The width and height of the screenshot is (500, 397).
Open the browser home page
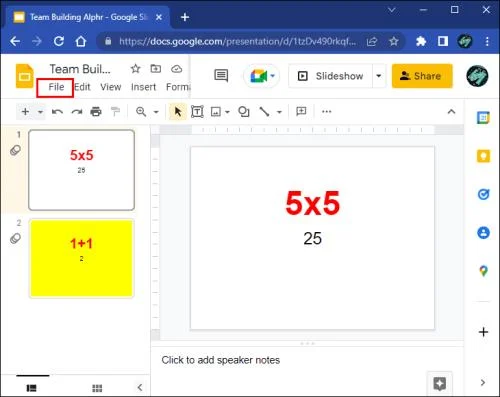81,41
